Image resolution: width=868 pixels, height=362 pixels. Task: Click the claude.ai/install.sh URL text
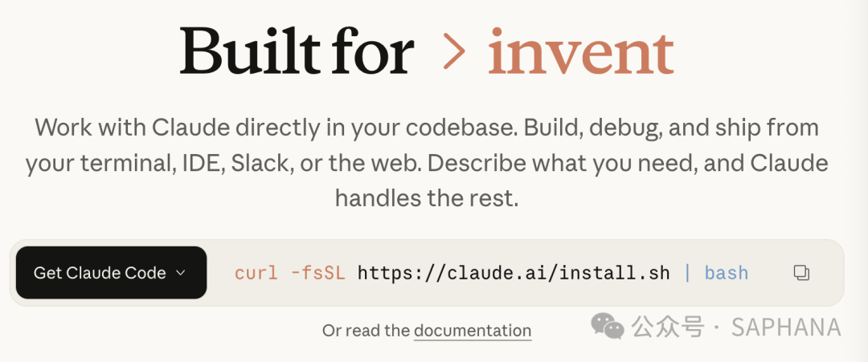514,273
